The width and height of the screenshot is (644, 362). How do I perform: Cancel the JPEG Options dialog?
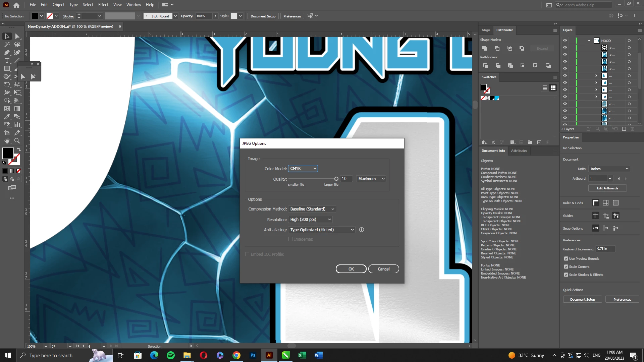tap(383, 269)
